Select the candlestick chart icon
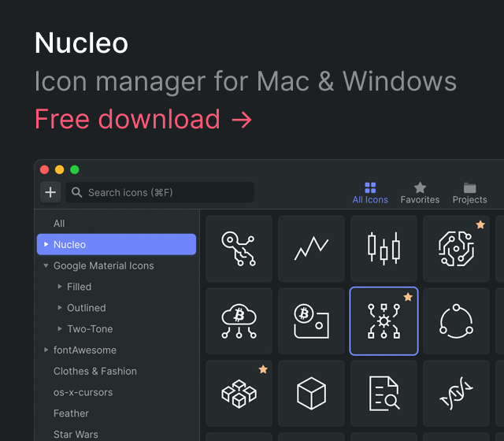Viewport: 504px width, 441px height. point(384,249)
